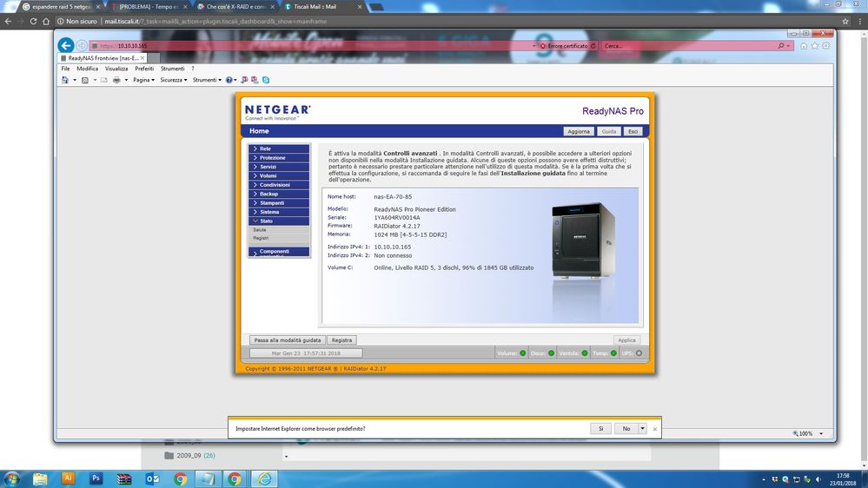Open the Pagina dropdown in IE toolbar

coord(144,80)
